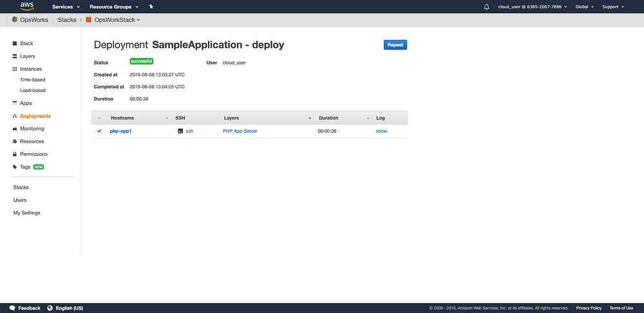The width and height of the screenshot is (644, 313).
Task: Click the Deployments sidebar icon
Action: pos(15,116)
